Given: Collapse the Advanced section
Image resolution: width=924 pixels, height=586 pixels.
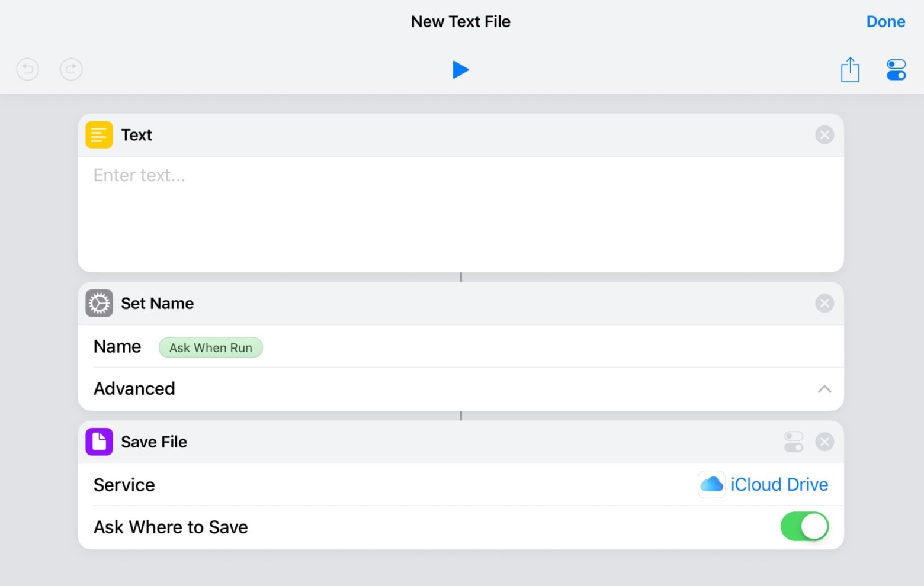Looking at the screenshot, I should point(823,389).
